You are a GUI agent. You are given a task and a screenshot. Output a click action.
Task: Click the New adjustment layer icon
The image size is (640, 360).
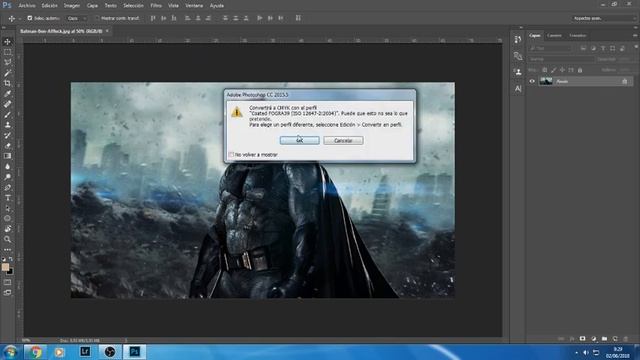tap(593, 339)
